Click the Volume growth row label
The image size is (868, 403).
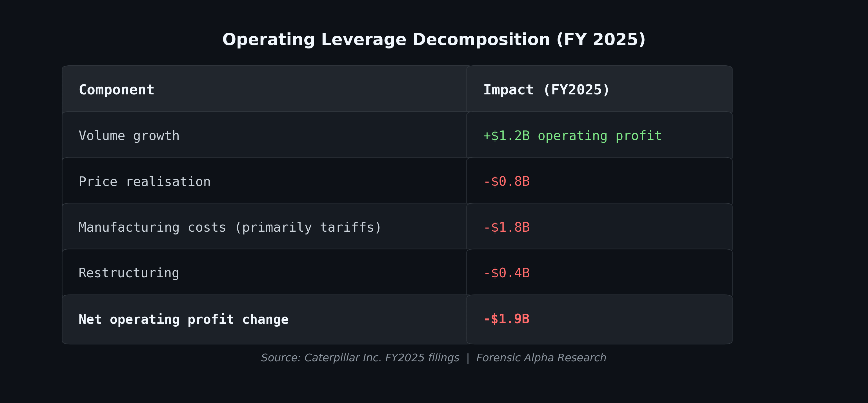pos(129,136)
